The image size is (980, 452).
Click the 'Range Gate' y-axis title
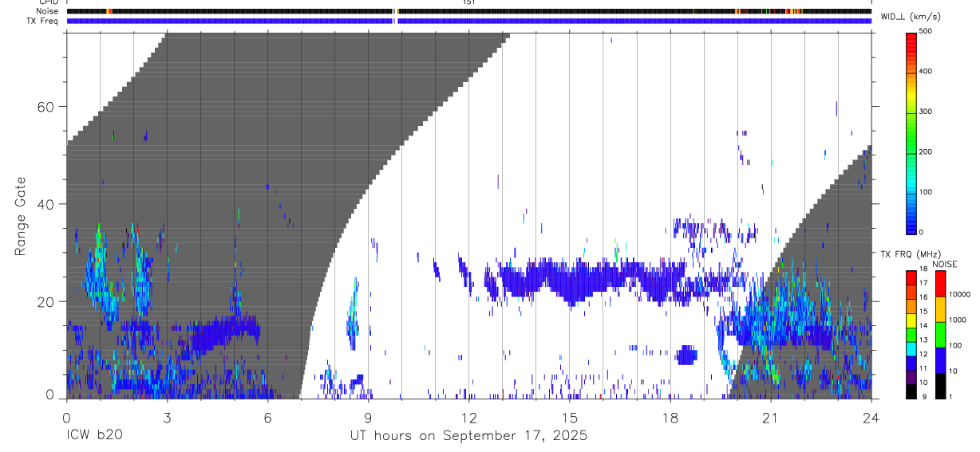(x=21, y=217)
